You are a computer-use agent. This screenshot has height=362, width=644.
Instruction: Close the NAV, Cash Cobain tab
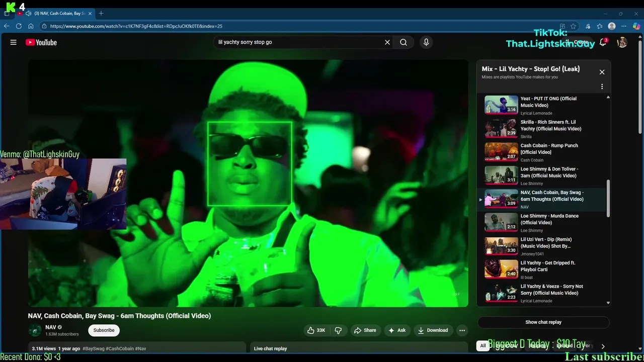coord(90,13)
